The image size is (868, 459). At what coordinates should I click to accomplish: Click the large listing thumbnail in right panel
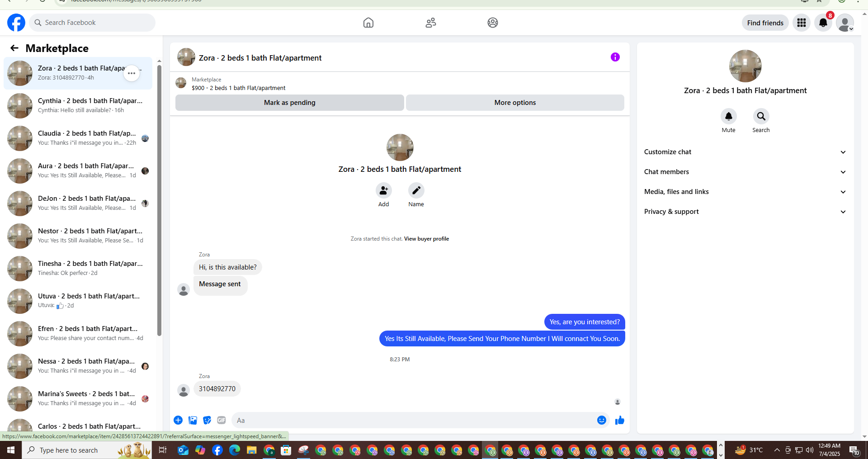point(745,66)
